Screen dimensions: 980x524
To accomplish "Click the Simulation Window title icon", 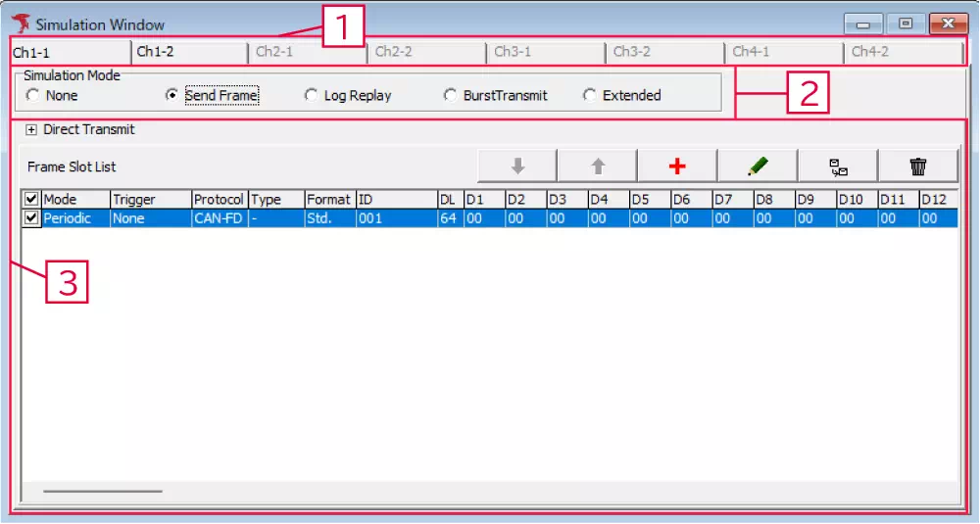I will point(21,24).
